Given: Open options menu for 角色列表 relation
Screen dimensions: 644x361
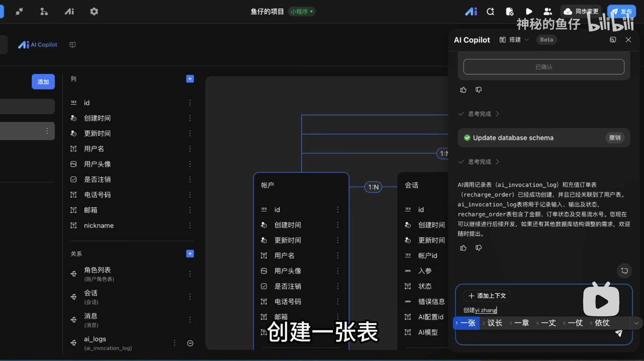Looking at the screenshot, I should (x=190, y=274).
